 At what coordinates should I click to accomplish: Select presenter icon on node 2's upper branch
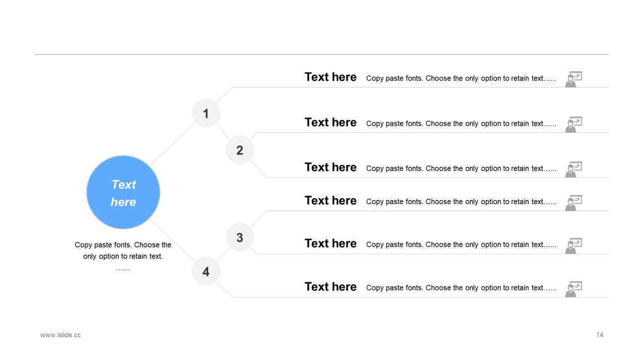click(x=573, y=125)
